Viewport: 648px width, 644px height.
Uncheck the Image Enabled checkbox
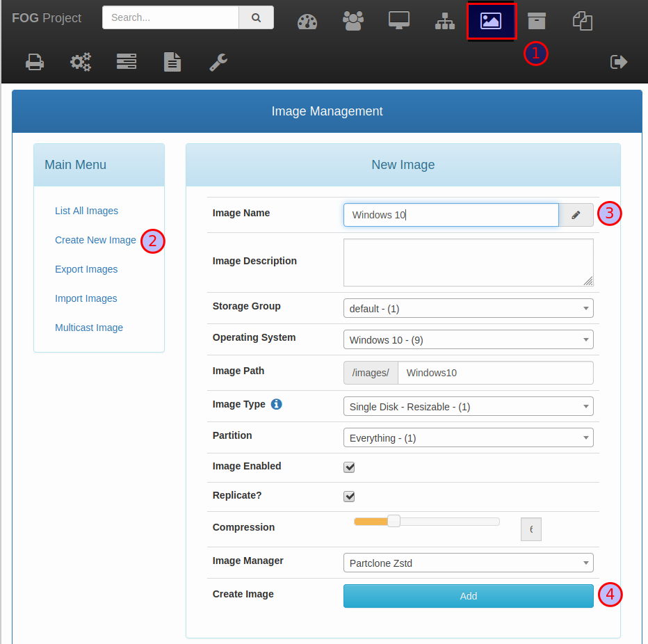click(350, 467)
